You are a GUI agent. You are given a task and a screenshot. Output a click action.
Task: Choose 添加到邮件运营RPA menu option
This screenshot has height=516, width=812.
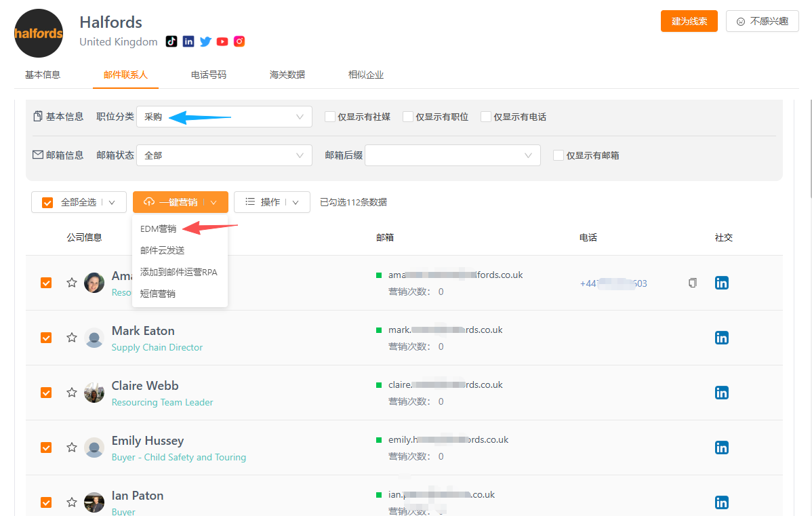[x=180, y=272]
